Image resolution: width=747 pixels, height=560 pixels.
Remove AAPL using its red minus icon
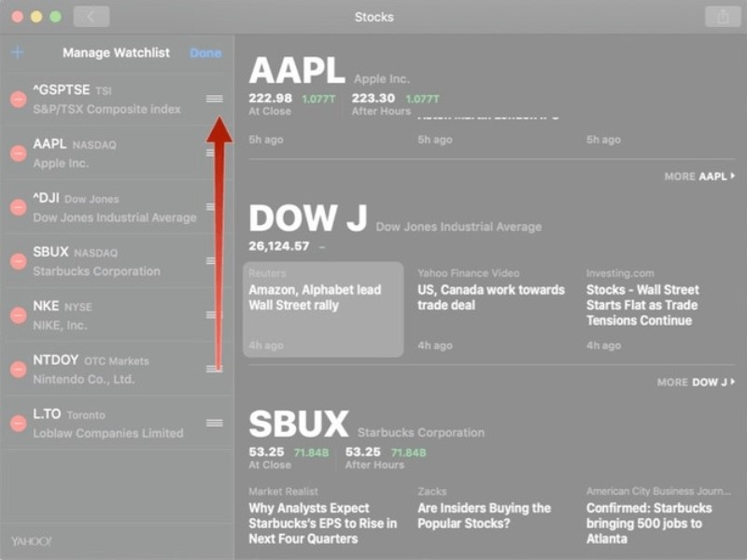pyautogui.click(x=18, y=153)
